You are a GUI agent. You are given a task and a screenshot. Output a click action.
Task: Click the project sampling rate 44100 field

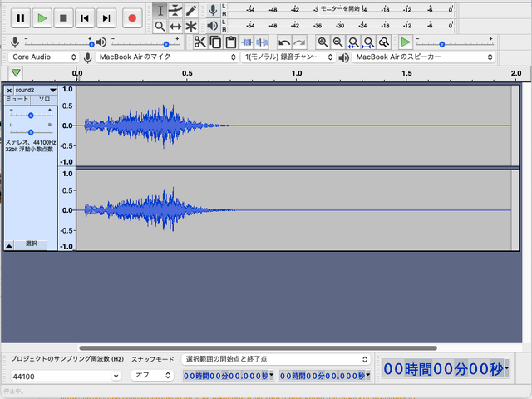[x=61, y=377]
